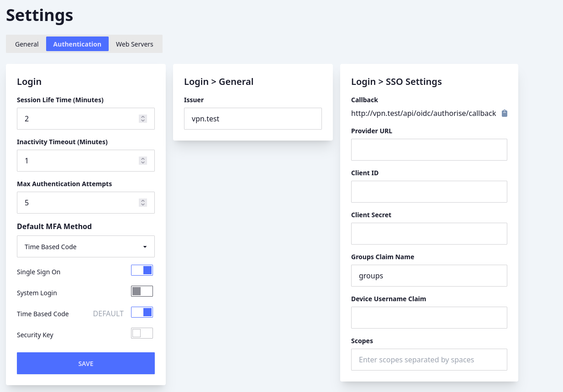Screen dimensions: 563x392
Task: Switch to the Web Servers tab
Action: 134,44
